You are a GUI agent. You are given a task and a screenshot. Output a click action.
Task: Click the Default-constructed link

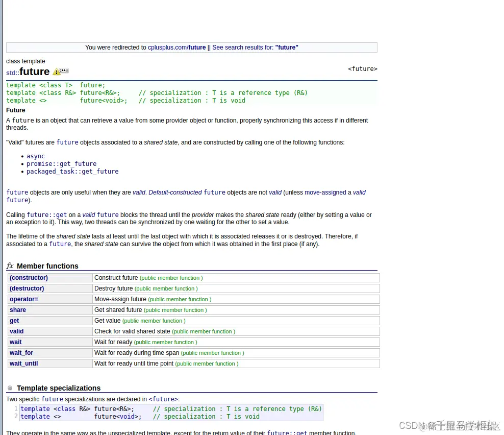coord(175,192)
